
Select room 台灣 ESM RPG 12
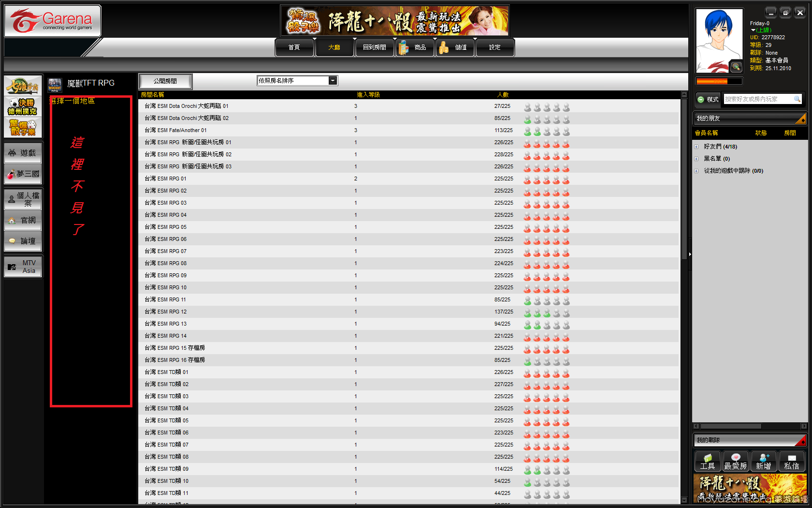point(408,312)
